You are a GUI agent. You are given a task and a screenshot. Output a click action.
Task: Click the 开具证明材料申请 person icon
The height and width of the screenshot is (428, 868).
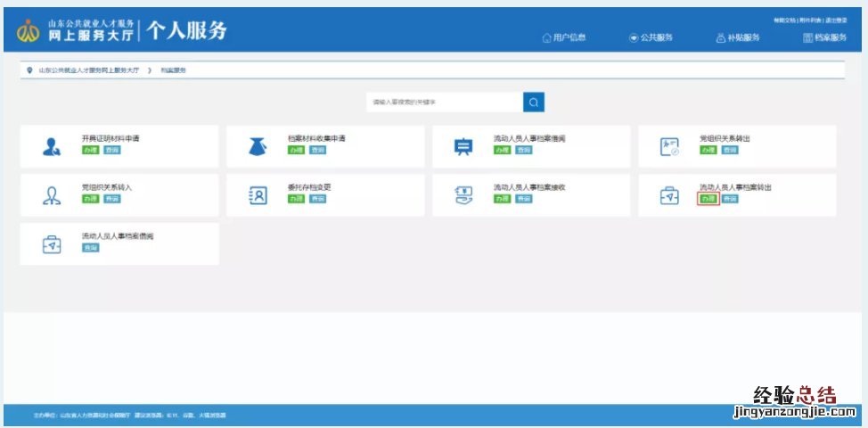click(52, 147)
